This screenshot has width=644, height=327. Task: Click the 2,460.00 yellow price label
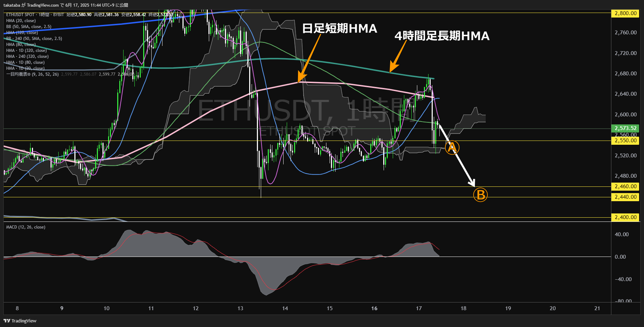[625, 186]
